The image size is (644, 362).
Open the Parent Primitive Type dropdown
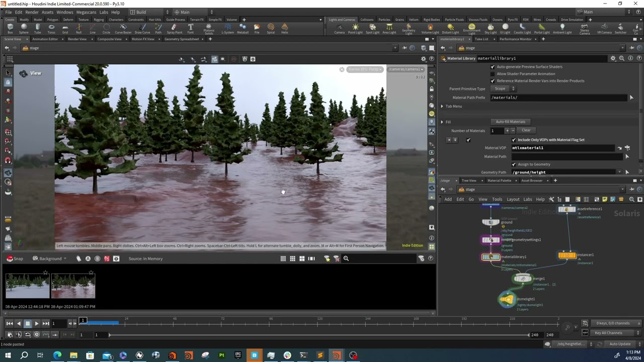(x=503, y=88)
